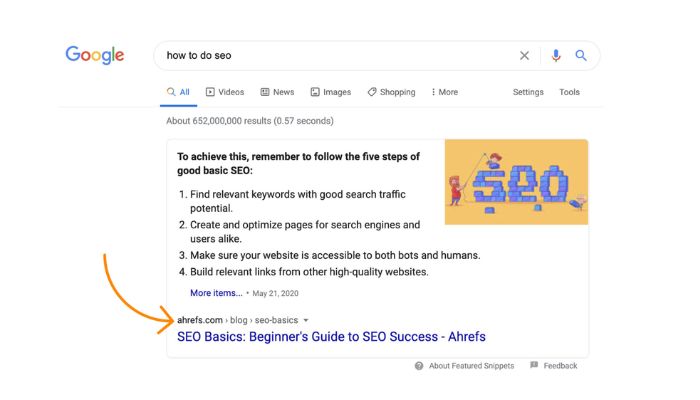
Task: Open search Settings menu
Action: click(528, 92)
